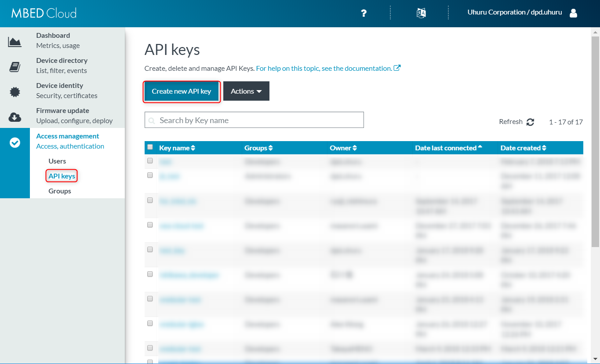The width and height of the screenshot is (600, 364).
Task: Open the help question mark icon
Action: pos(364,13)
